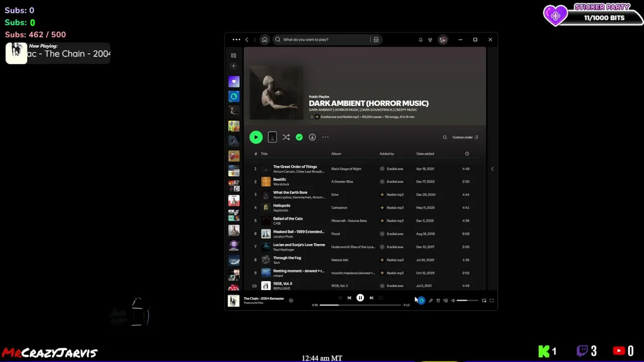Screen dimensions: 644x362
Task: Open Fleetwood Mac artist in player bar
Action: point(254,303)
